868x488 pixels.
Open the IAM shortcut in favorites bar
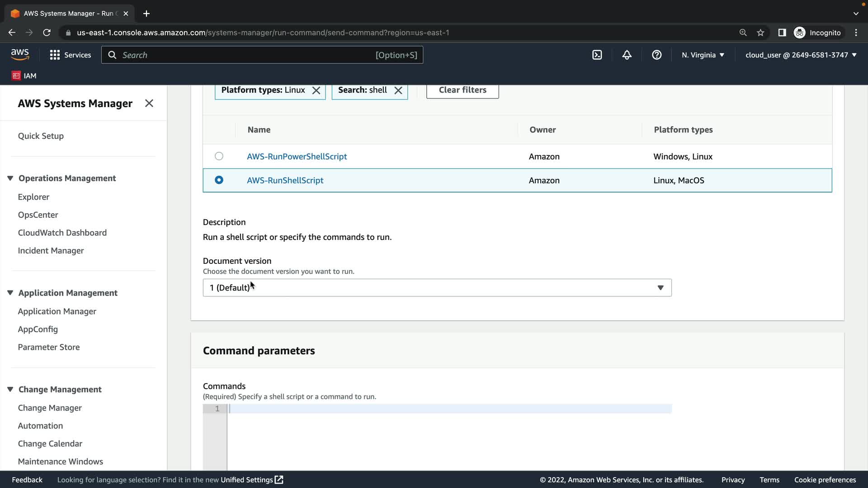coord(24,76)
